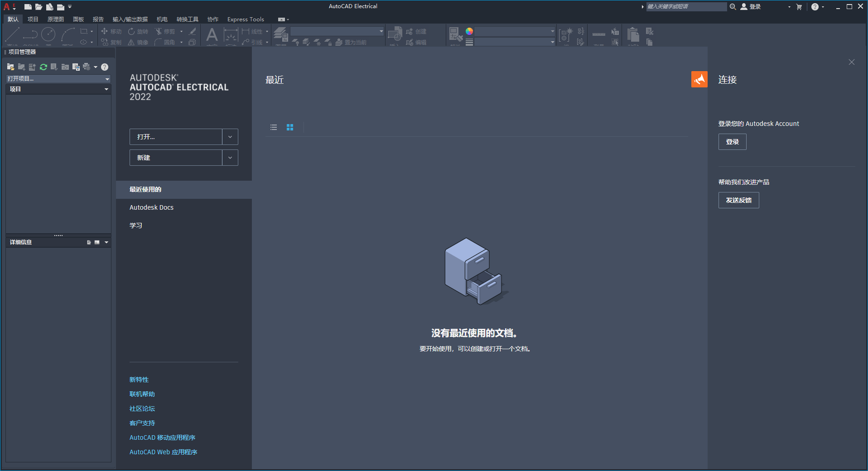Select the Mirror tool on the ribbon
868x471 pixels.
click(x=138, y=42)
